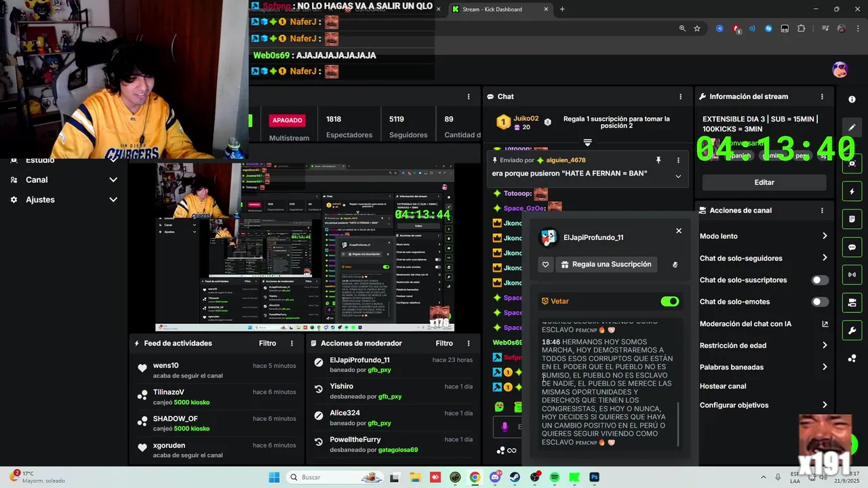Click the Kick profile avatar at top right
The image size is (868, 488).
point(840,69)
